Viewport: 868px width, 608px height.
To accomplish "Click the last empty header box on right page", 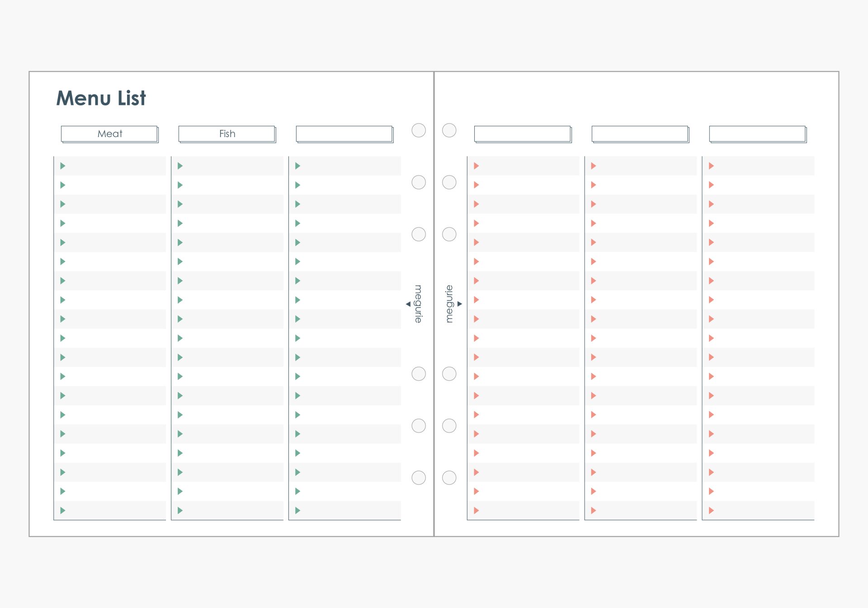I will coord(758,134).
